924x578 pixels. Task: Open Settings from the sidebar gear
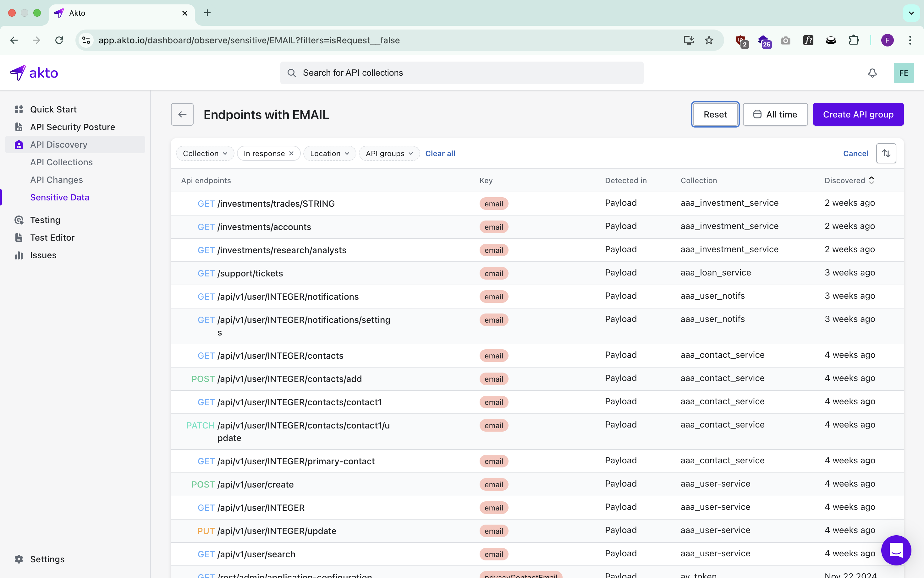tap(47, 559)
